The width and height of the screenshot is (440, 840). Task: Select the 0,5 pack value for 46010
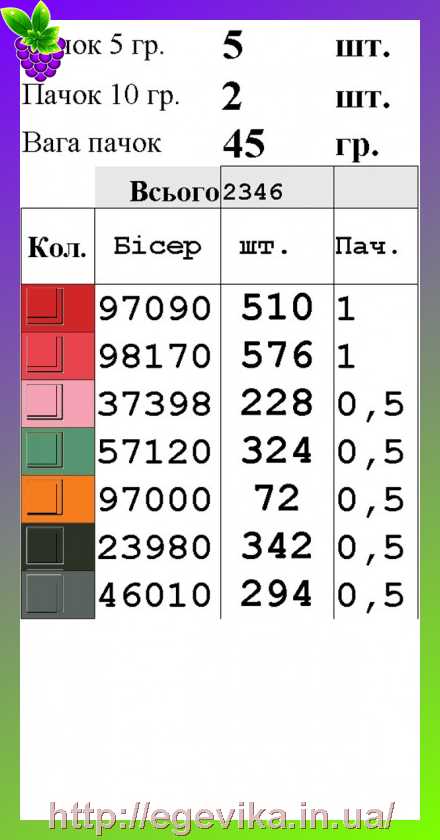click(370, 596)
